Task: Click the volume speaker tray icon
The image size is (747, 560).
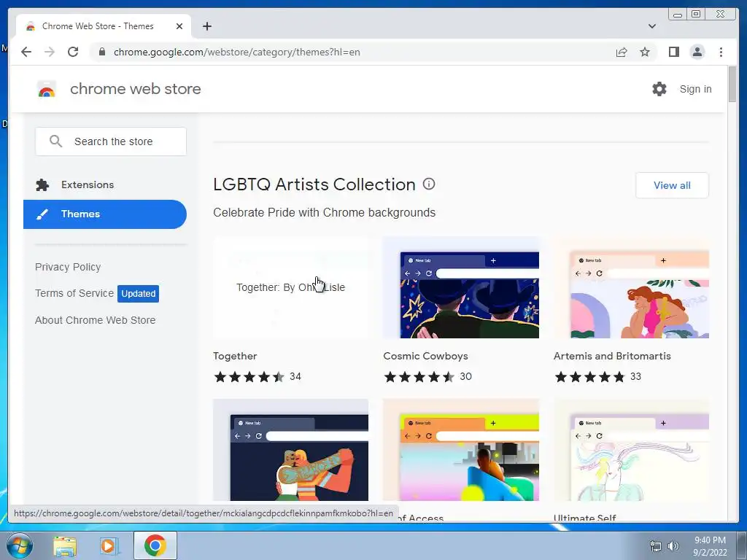Action: pyautogui.click(x=673, y=546)
